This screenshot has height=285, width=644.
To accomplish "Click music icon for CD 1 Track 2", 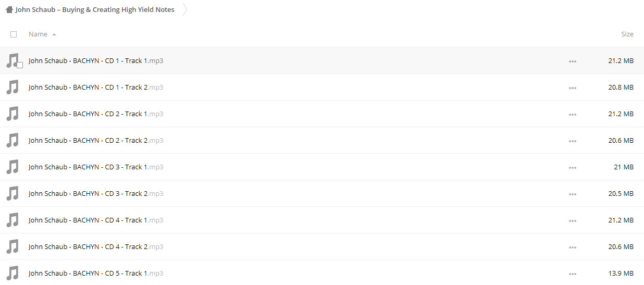I will pyautogui.click(x=13, y=87).
